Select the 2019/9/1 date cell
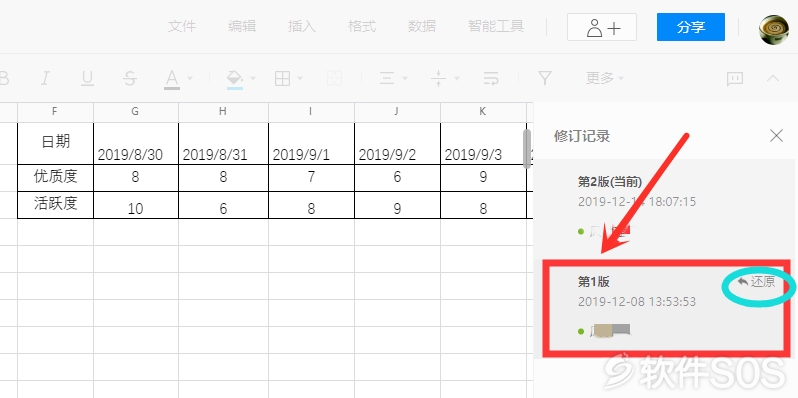The height and width of the screenshot is (398, 798). [311, 143]
